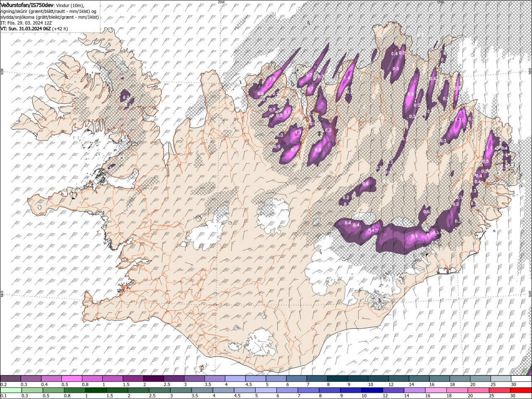Pick the grey snow swatch starting at 18
532x399 pixels.
[x=460, y=379]
